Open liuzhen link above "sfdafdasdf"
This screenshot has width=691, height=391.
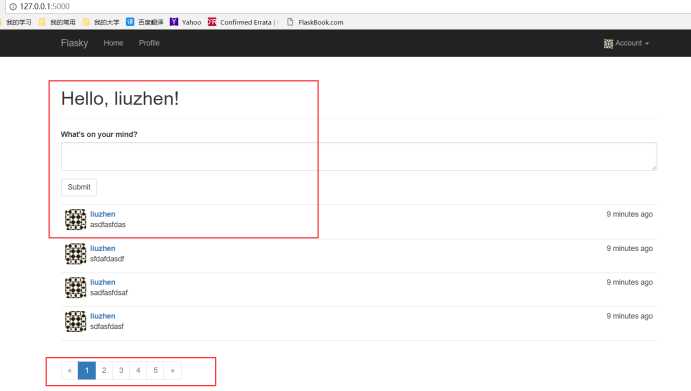pos(103,249)
